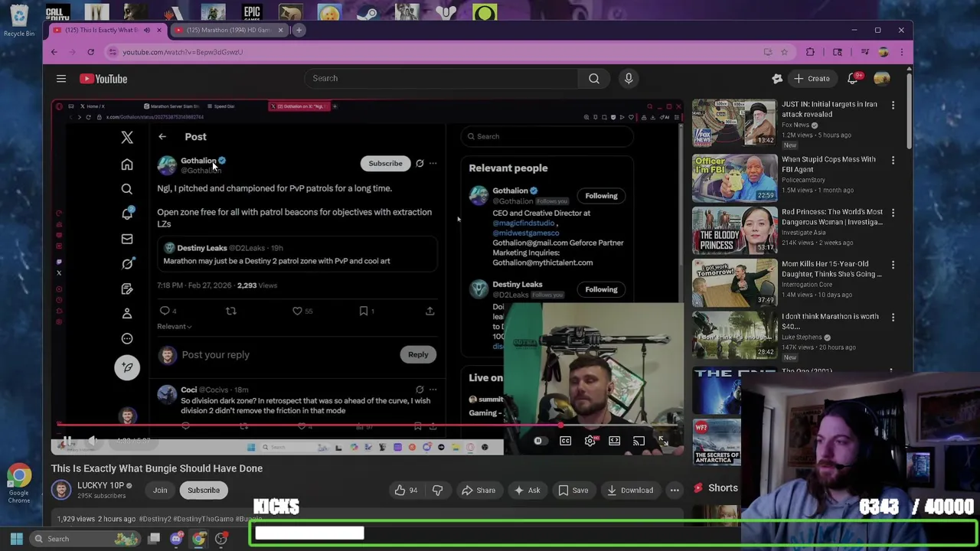Mute tab via speaker icon on first tab
The height and width of the screenshot is (551, 980).
pyautogui.click(x=146, y=30)
